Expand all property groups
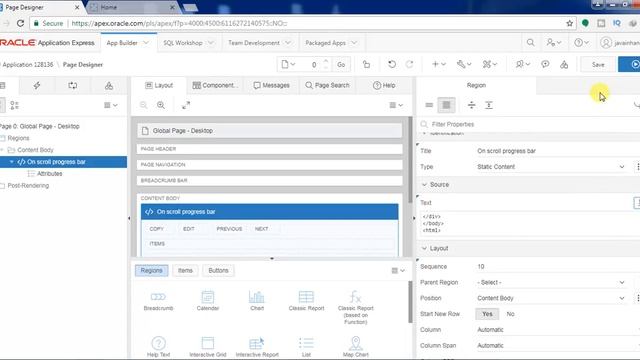640x360 pixels. click(489, 105)
